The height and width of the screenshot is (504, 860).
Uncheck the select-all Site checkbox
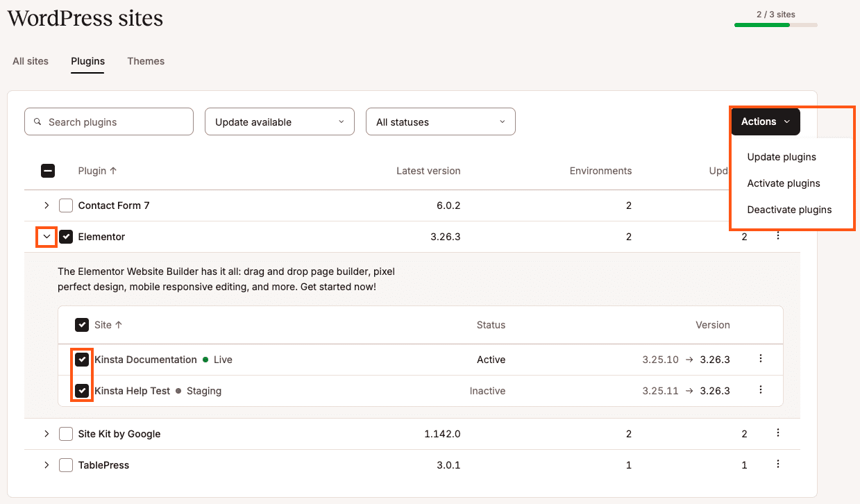tap(82, 325)
